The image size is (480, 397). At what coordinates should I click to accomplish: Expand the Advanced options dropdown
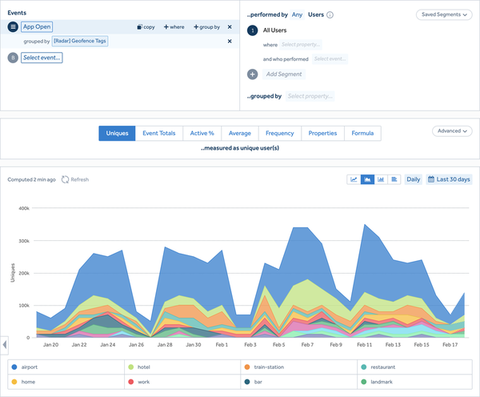(452, 131)
